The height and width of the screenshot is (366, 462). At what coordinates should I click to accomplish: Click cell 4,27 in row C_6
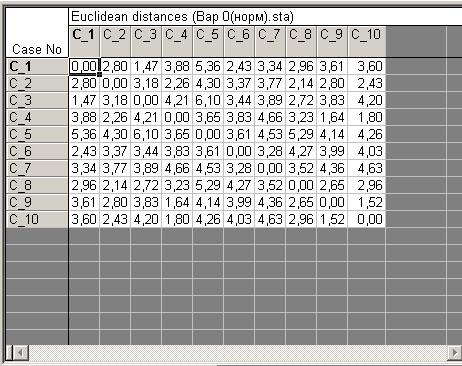[x=301, y=151]
